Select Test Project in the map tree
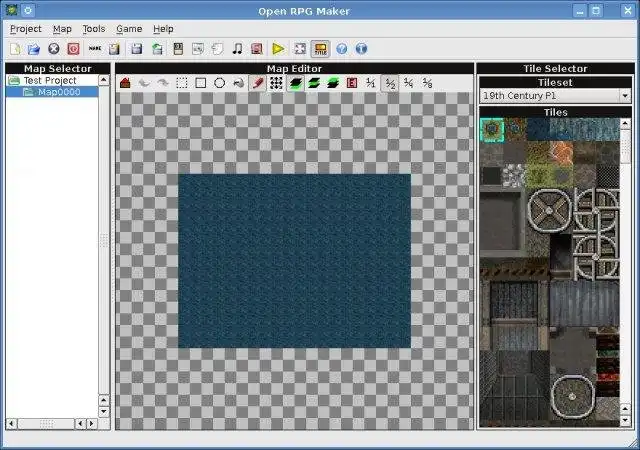This screenshot has width=640, height=450. click(x=50, y=80)
